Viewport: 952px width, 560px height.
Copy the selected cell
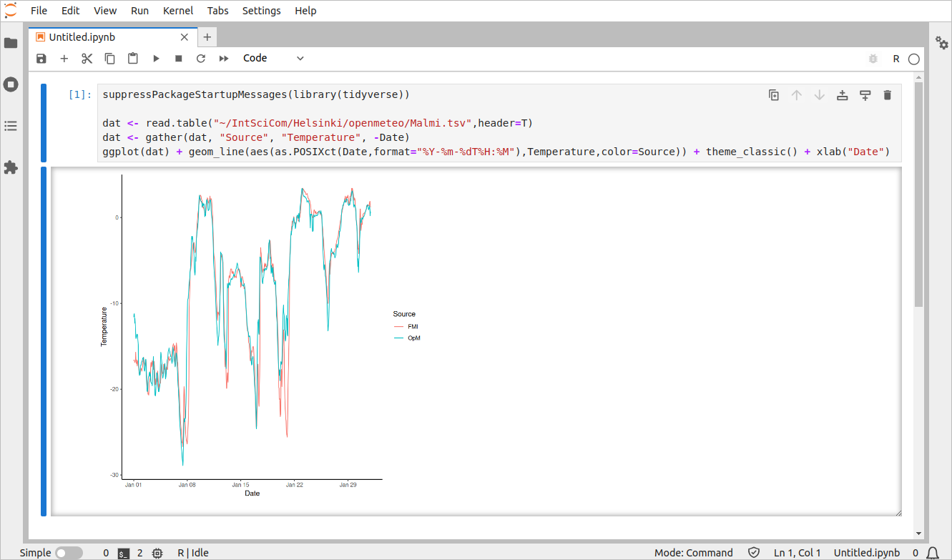coord(110,59)
